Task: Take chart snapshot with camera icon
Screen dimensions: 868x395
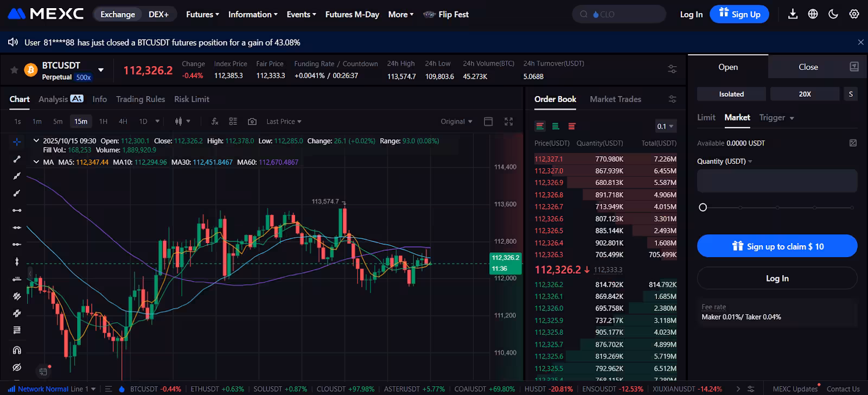Action: tap(252, 122)
